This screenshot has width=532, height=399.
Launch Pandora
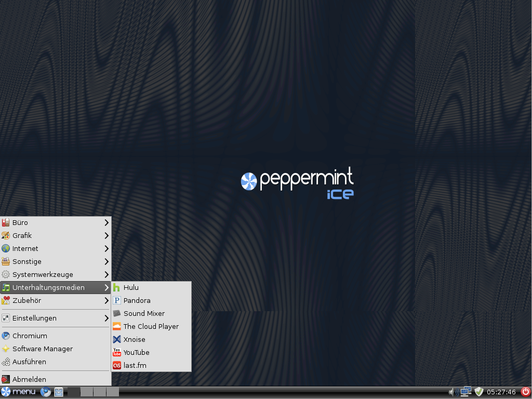(x=138, y=300)
